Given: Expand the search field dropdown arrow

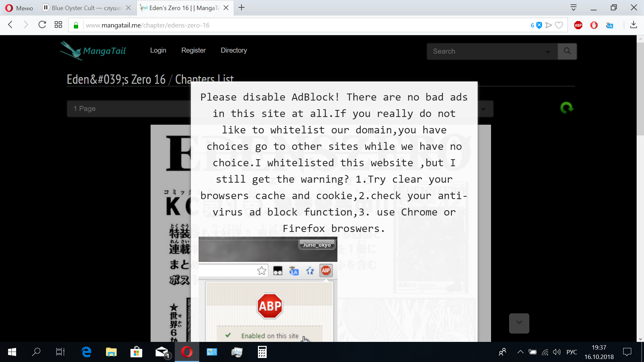Looking at the screenshot, I should tap(548, 52).
